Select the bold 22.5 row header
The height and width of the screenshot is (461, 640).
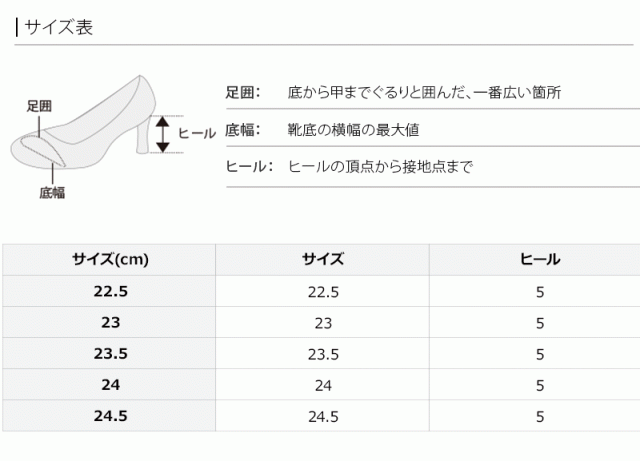point(110,291)
